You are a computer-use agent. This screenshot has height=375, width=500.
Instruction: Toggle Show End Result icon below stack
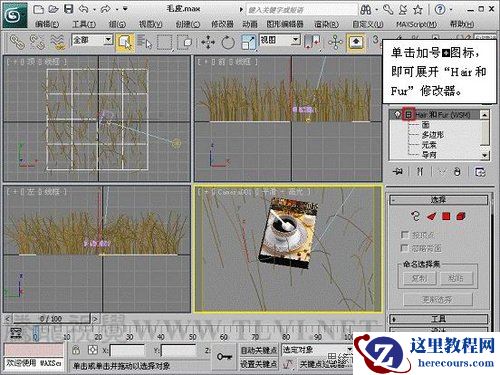pos(420,172)
